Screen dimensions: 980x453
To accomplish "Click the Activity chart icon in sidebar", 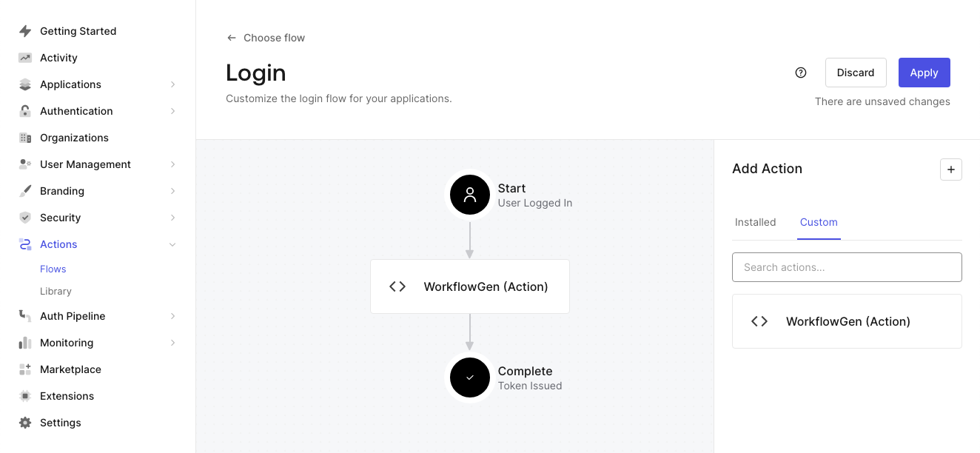I will [25, 58].
